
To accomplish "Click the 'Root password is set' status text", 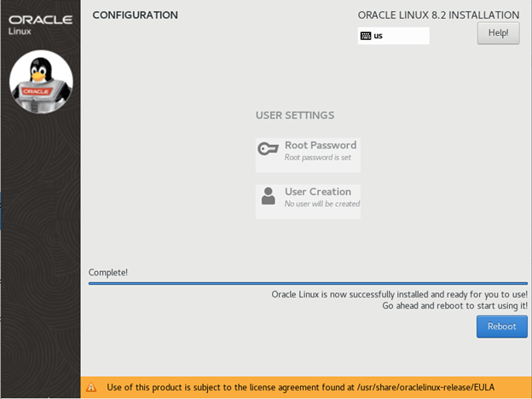I will click(318, 158).
